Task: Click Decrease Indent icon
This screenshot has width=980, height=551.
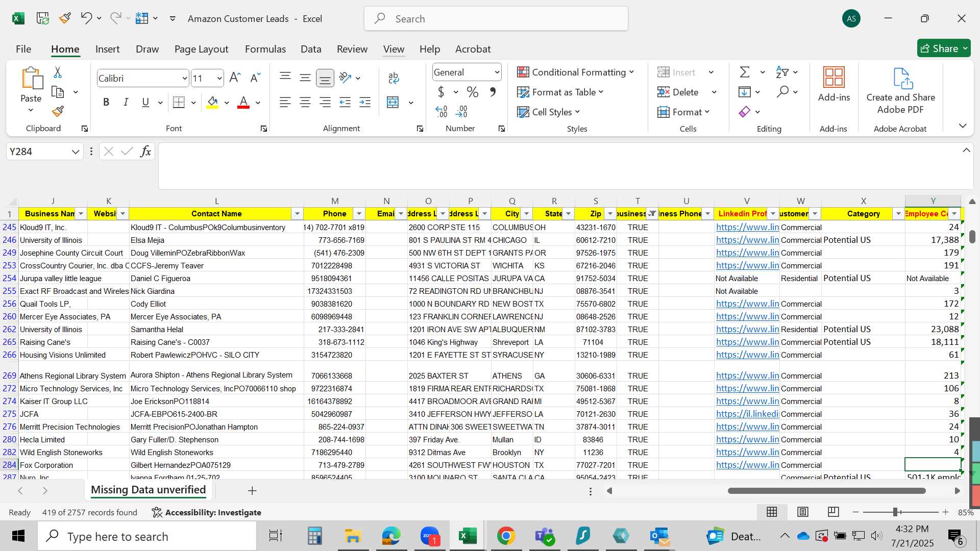Action: [x=345, y=102]
